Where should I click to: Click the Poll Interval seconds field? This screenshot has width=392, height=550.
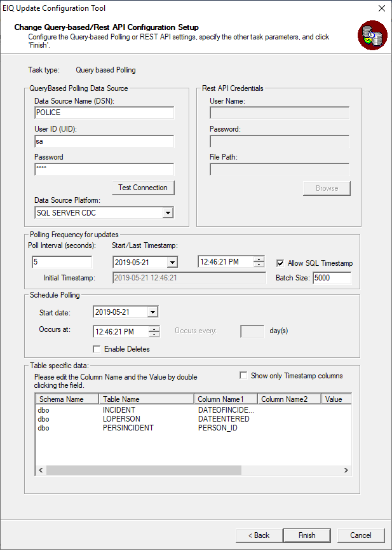(62, 262)
